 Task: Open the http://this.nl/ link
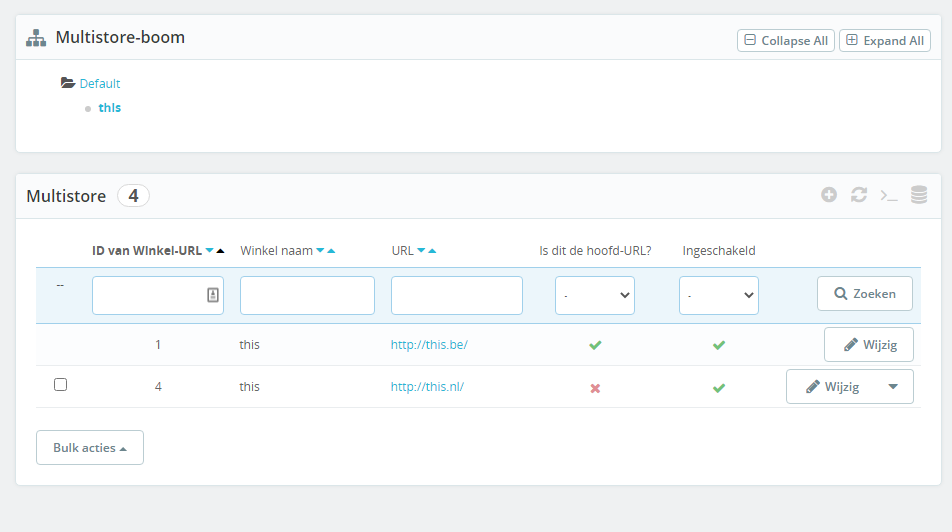(427, 387)
